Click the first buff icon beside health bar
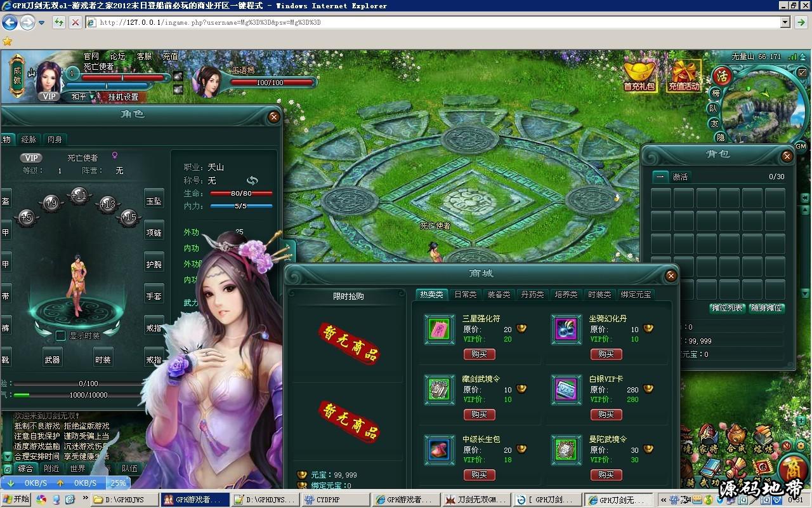 pos(178,76)
